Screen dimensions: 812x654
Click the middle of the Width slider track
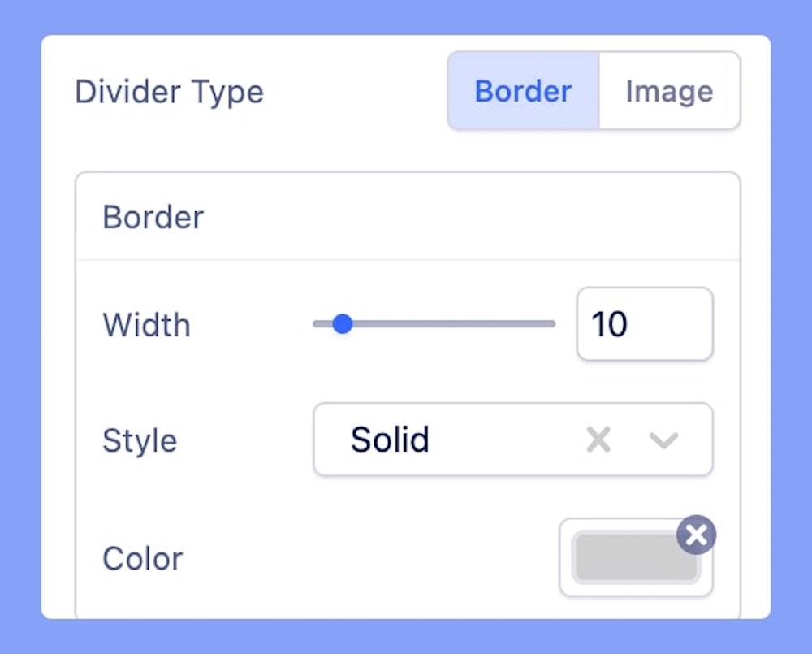(434, 324)
